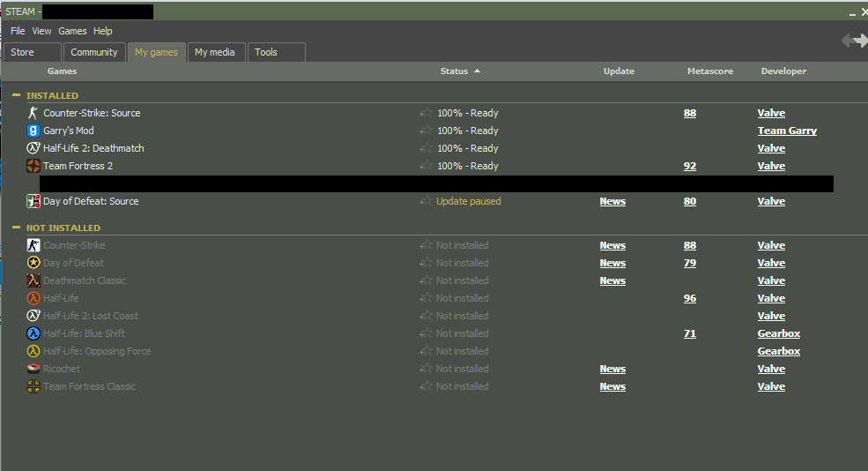Open Metascore 80 for Day of Defeat: Source
The image size is (868, 471).
click(690, 201)
